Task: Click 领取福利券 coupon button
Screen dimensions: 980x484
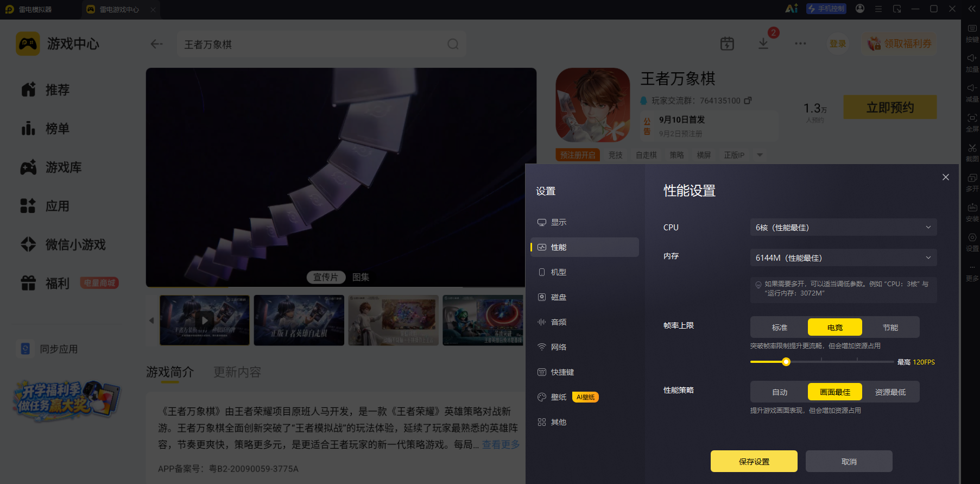Action: pyautogui.click(x=900, y=43)
